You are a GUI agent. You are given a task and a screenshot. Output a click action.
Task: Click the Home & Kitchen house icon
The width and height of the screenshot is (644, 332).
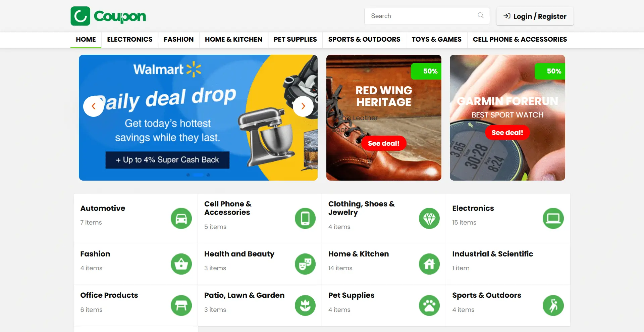(429, 264)
